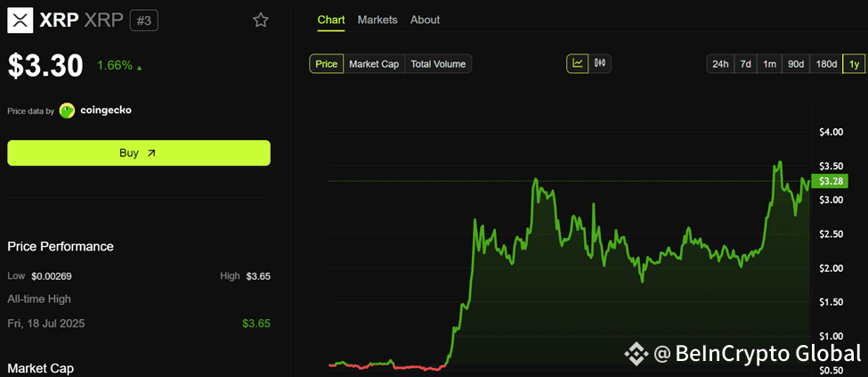Image resolution: width=868 pixels, height=377 pixels.
Task: Click the Low value $0.00269
Action: coord(52,276)
